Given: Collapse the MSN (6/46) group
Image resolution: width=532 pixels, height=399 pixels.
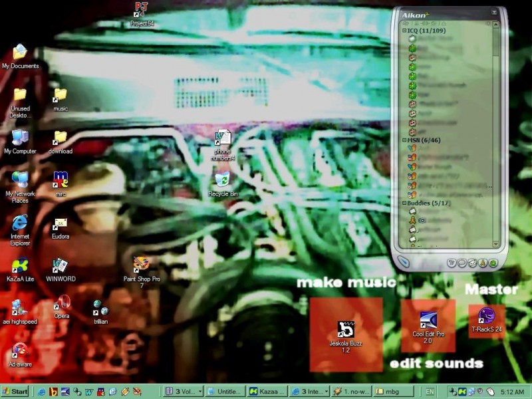Looking at the screenshot, I should (404, 140).
